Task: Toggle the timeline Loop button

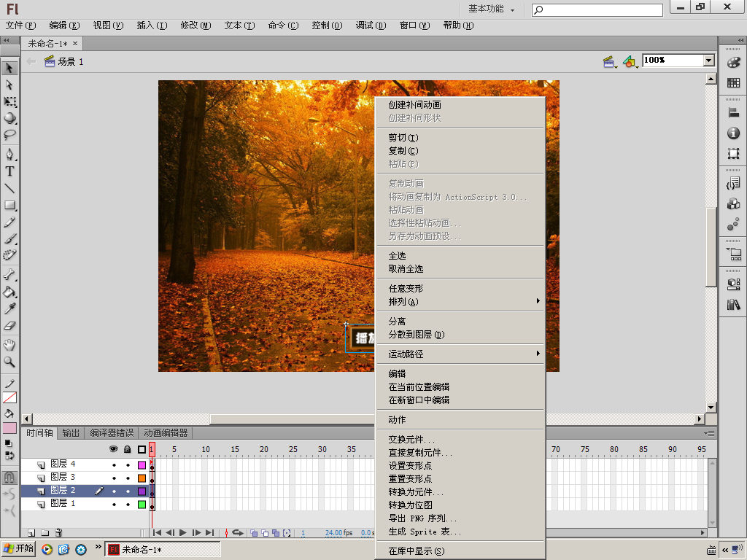Action: 238,533
